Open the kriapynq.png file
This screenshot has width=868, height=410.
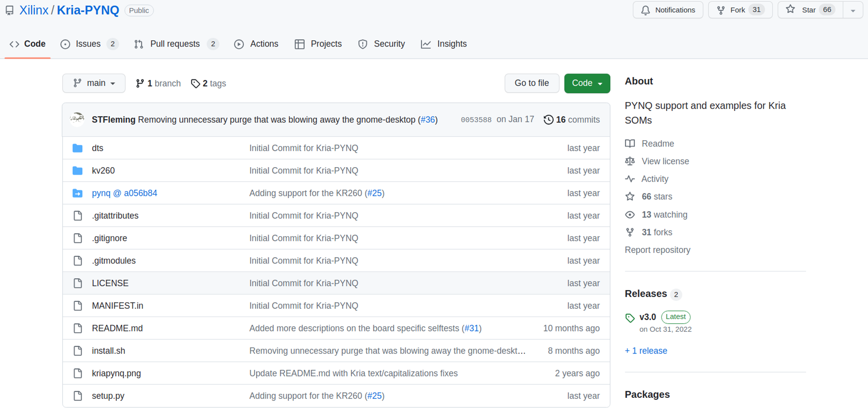click(116, 374)
